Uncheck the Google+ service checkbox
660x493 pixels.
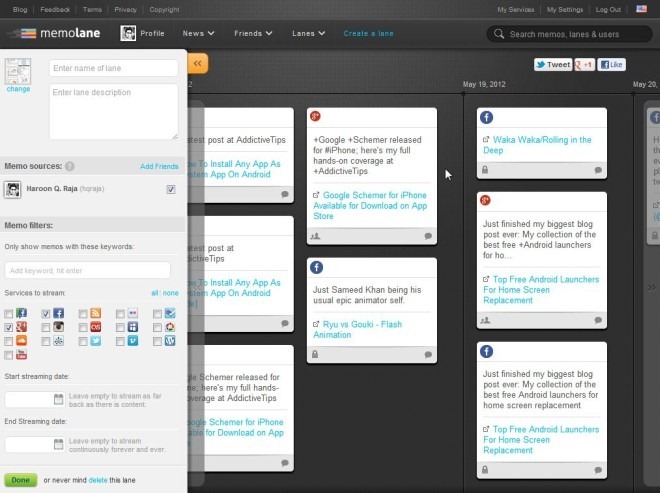click(x=9, y=328)
